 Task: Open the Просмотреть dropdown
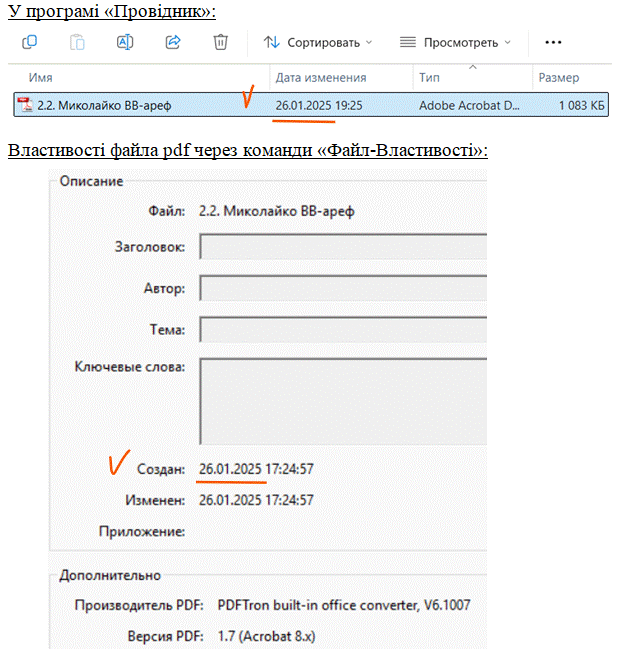pos(455,43)
